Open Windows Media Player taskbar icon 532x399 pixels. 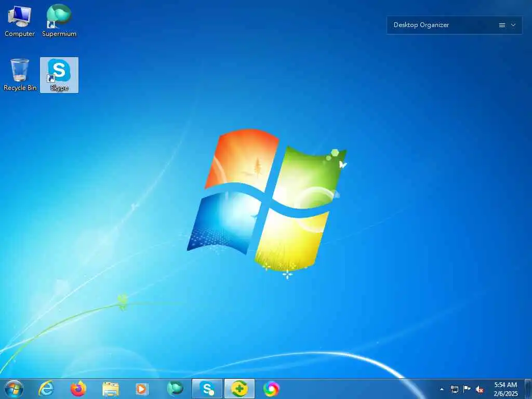pyautogui.click(x=142, y=389)
